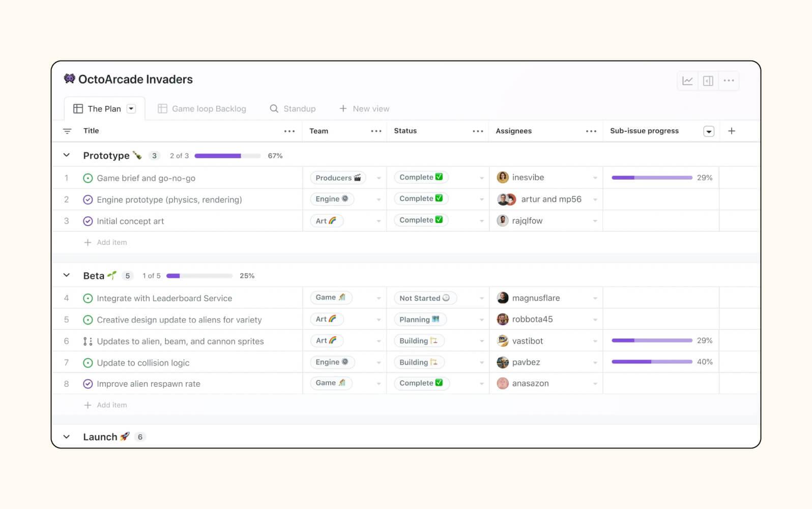Click robbota45 avatar
This screenshot has height=509, width=812.
coord(503,319)
